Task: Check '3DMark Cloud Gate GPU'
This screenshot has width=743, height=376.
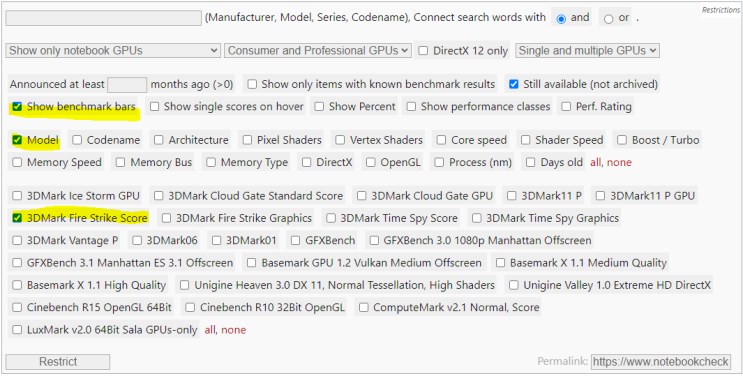Action: tap(362, 196)
